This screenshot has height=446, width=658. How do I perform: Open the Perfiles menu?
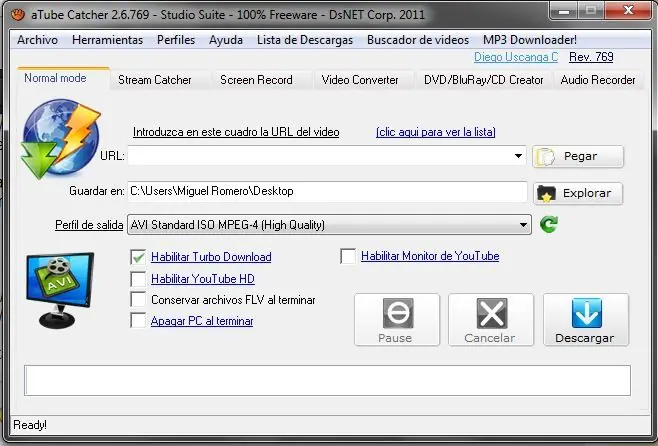(x=176, y=40)
